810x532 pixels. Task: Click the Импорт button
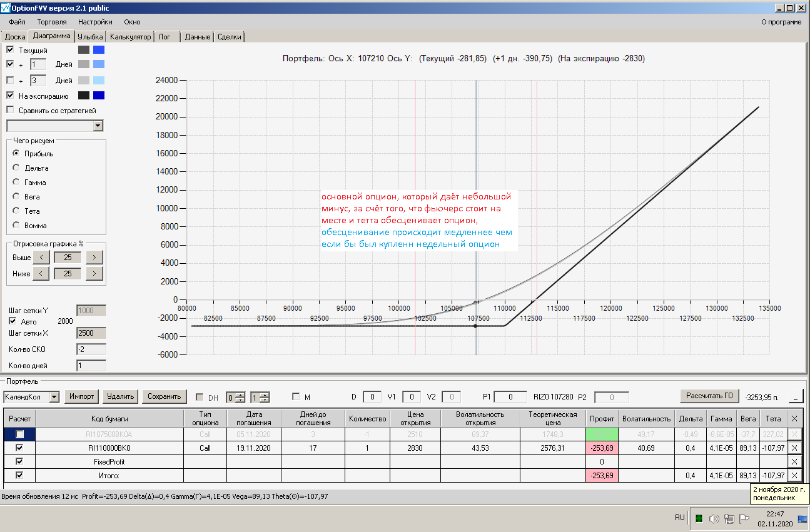click(x=83, y=396)
